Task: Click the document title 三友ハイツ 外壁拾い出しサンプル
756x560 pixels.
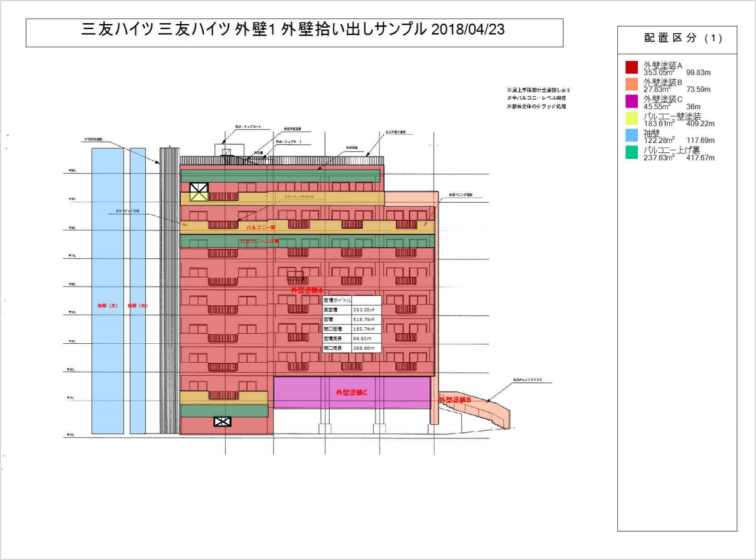Action: tap(294, 30)
